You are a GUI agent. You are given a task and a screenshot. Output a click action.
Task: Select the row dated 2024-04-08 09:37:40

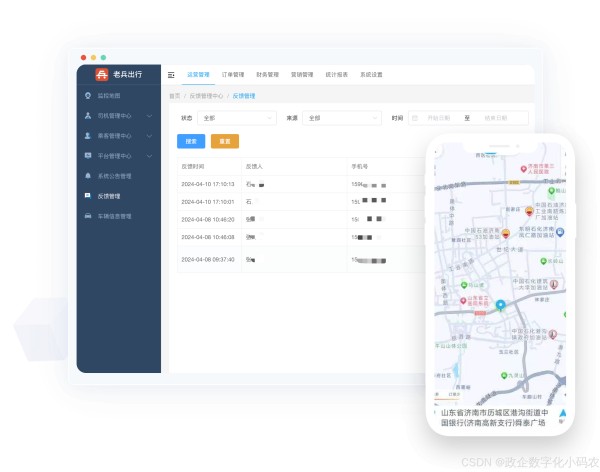pyautogui.click(x=302, y=259)
